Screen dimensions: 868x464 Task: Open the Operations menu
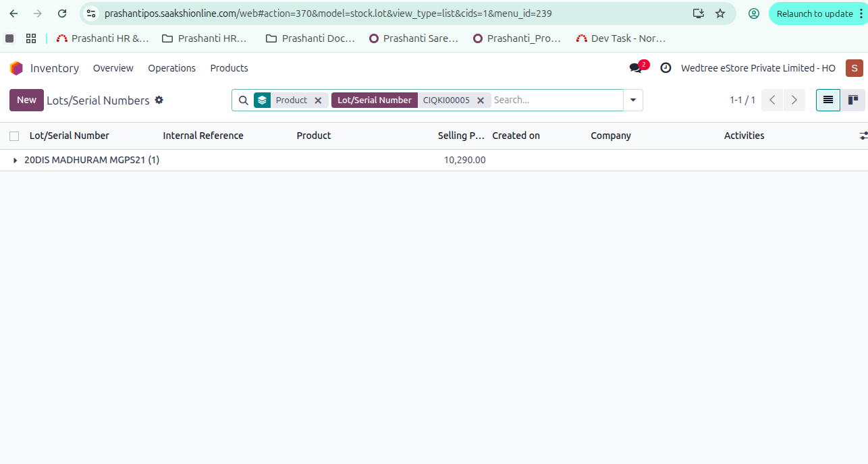pos(171,68)
